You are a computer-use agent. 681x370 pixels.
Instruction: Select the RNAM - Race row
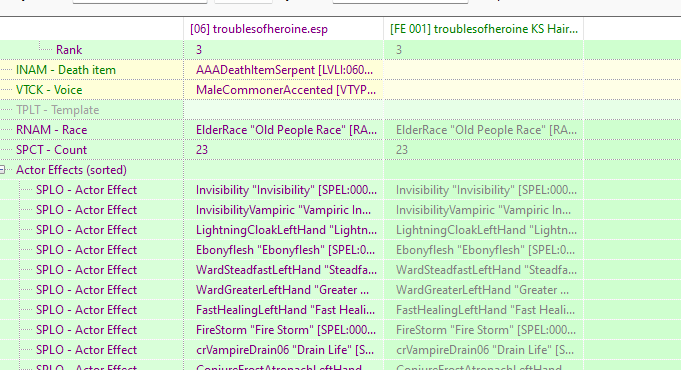[x=52, y=130]
